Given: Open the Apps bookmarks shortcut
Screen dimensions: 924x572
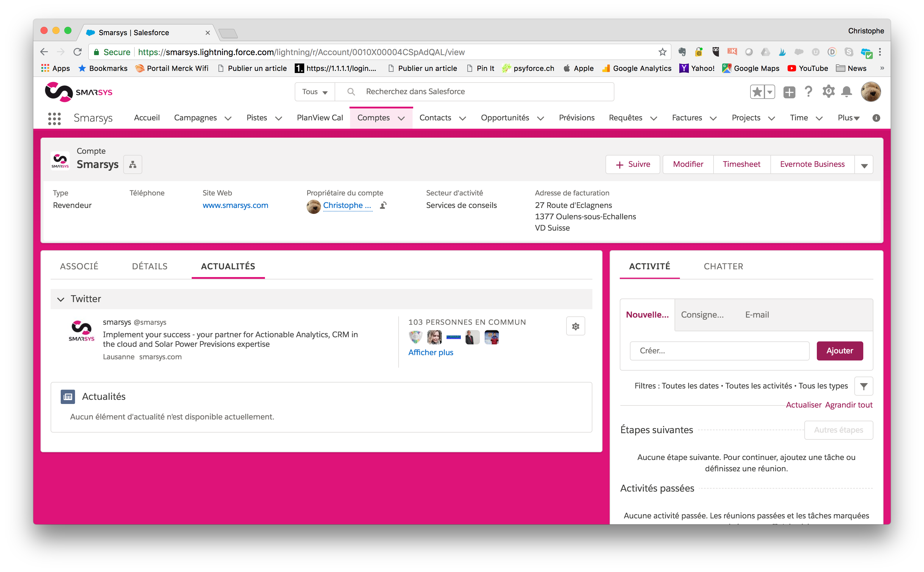Looking at the screenshot, I should click(56, 69).
